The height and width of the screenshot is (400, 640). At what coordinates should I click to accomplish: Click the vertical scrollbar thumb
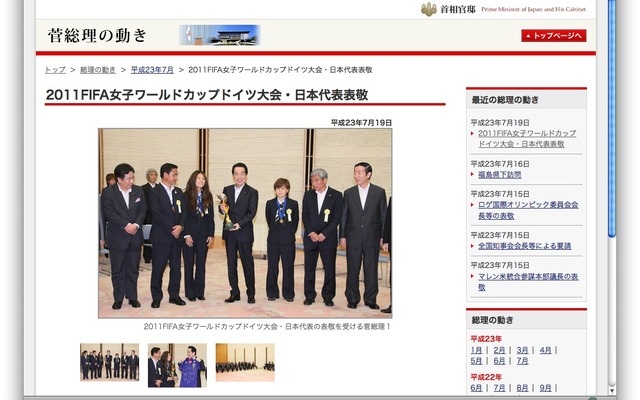point(611,118)
